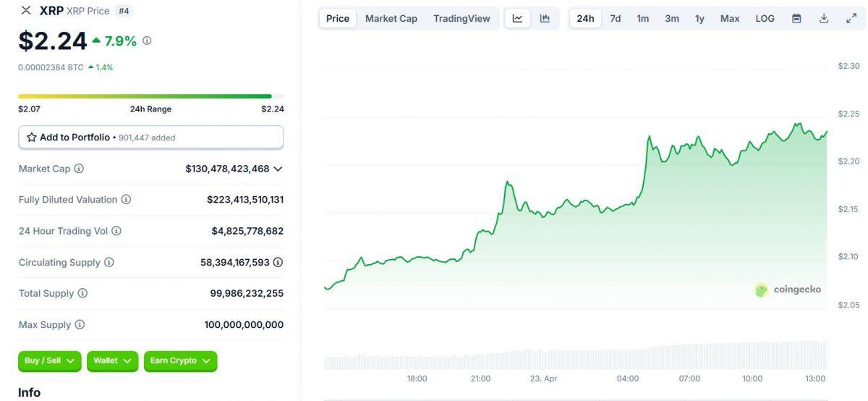Download chart data icon
The width and height of the screenshot is (868, 401).
pyautogui.click(x=824, y=19)
